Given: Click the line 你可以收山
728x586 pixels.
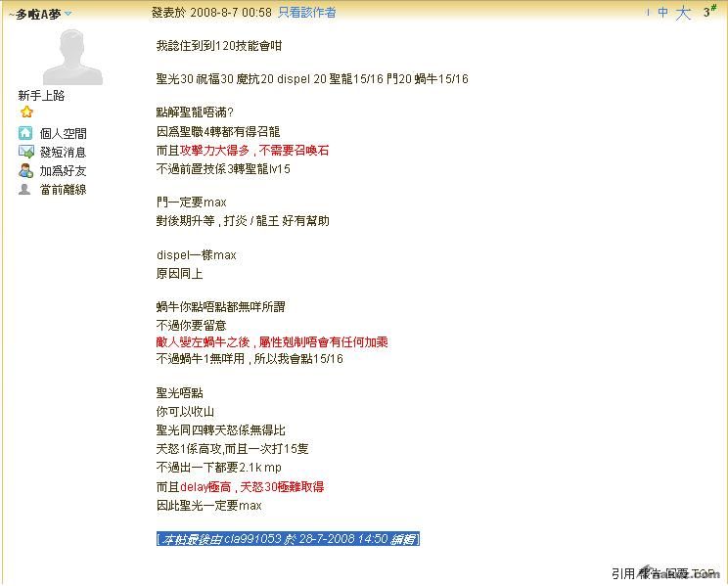Looking at the screenshot, I should coord(185,412).
